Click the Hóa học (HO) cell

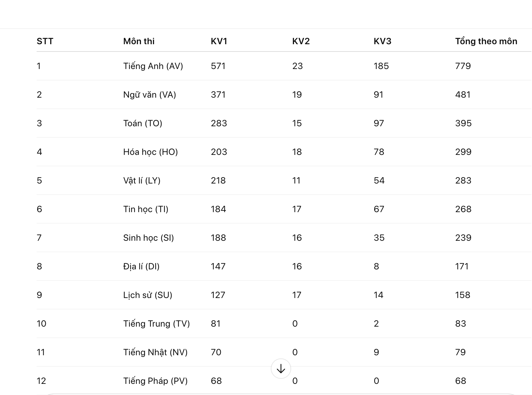pos(150,152)
